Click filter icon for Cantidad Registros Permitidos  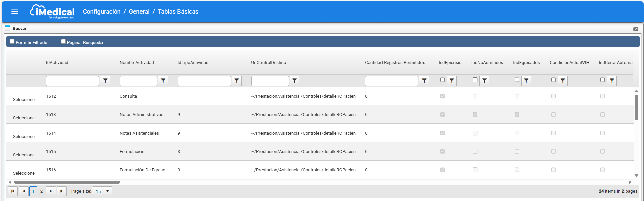[x=424, y=81]
